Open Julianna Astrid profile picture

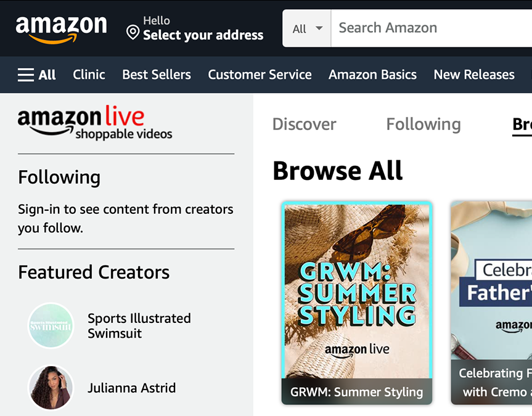[51, 388]
